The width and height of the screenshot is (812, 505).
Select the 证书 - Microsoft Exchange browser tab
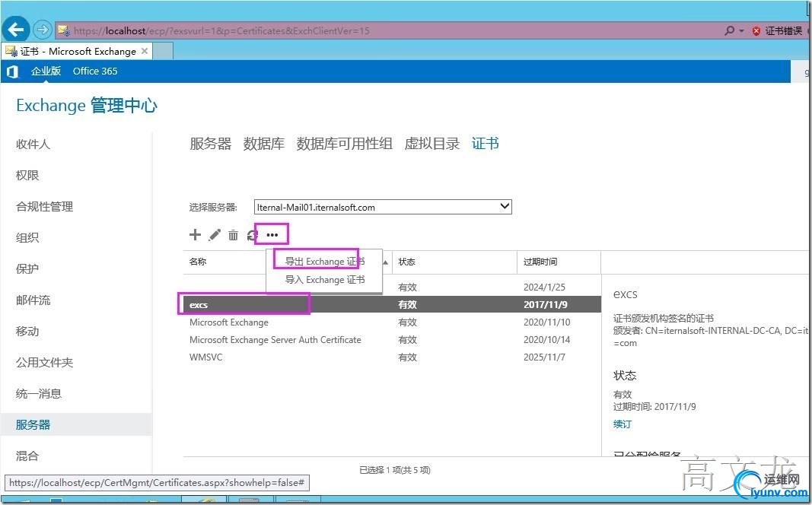(x=77, y=51)
